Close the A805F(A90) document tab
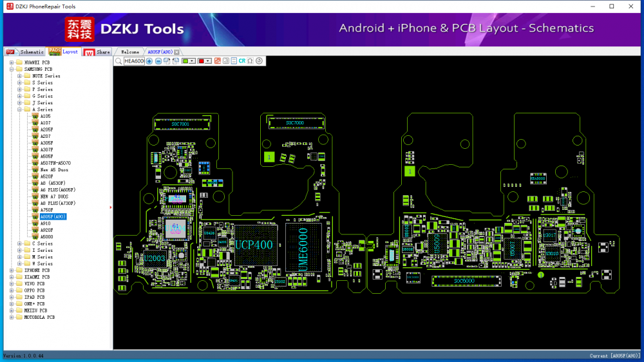 coord(177,52)
